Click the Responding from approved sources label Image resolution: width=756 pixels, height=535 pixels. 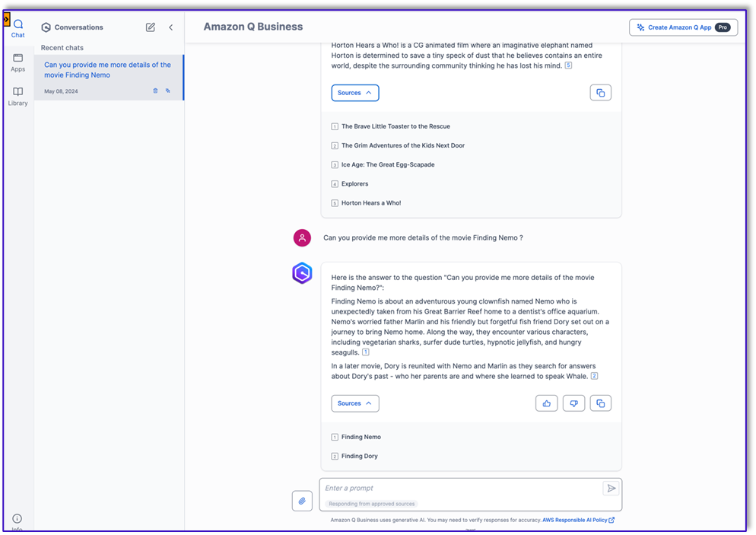[371, 504]
